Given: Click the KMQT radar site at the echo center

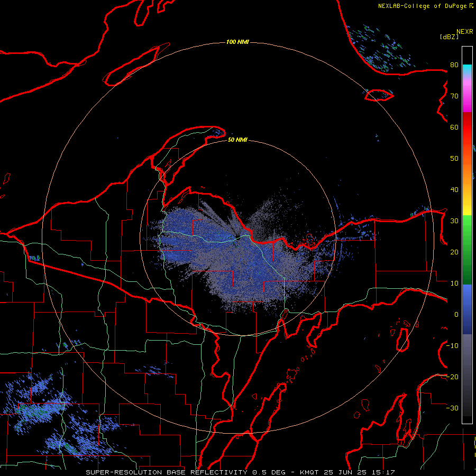Looking at the screenshot, I should pos(237,237).
